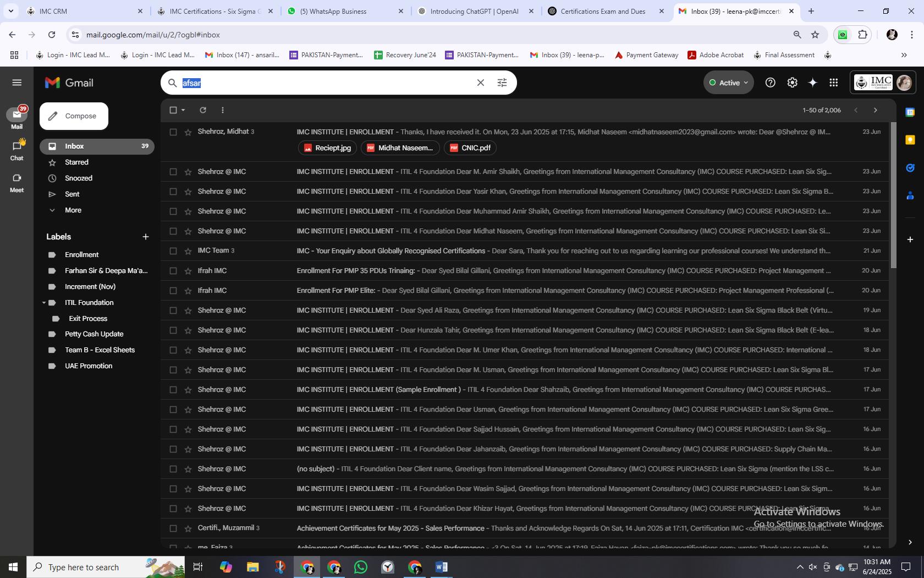Open Google Calendar side panel icon
This screenshot has height=578, width=924.
pos(910,112)
